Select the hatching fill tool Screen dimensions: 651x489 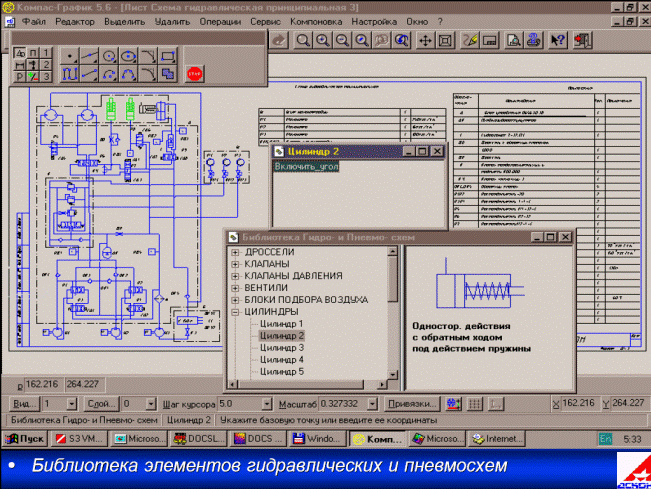point(168,74)
